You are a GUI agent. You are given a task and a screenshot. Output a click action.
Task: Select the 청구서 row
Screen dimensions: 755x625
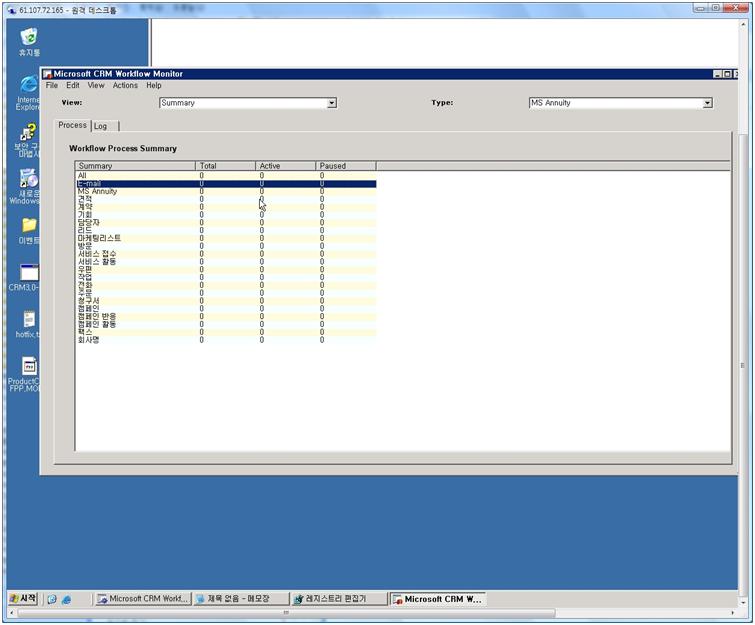coord(226,300)
